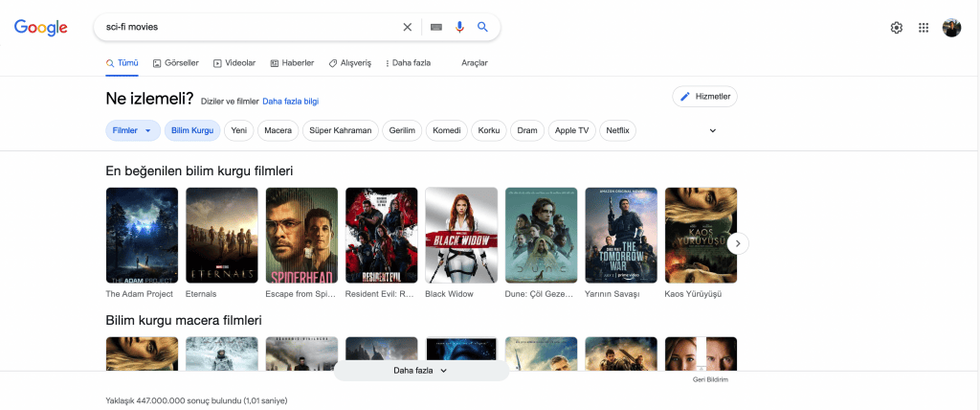The height and width of the screenshot is (410, 980).
Task: Open the Resident Evil poster
Action: pyautogui.click(x=381, y=236)
